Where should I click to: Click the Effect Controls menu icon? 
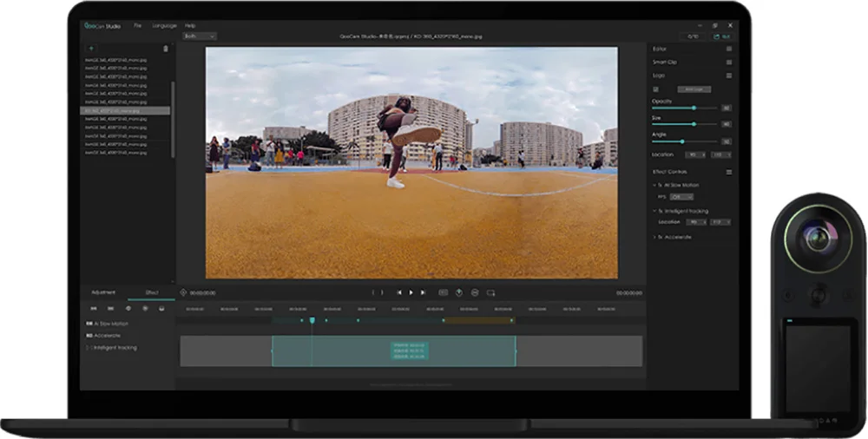728,172
